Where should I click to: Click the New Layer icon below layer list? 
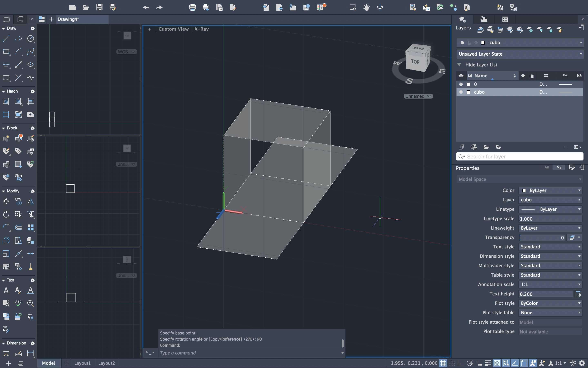coord(462,147)
